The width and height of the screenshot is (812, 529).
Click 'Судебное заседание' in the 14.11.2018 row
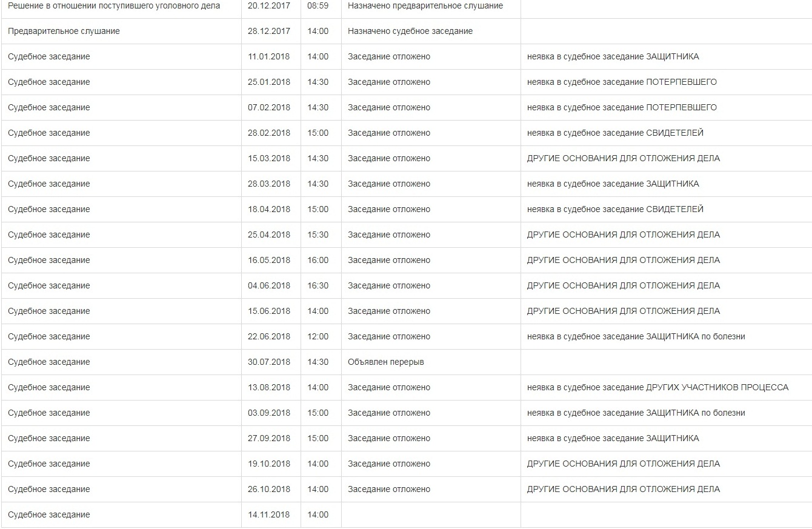point(49,514)
